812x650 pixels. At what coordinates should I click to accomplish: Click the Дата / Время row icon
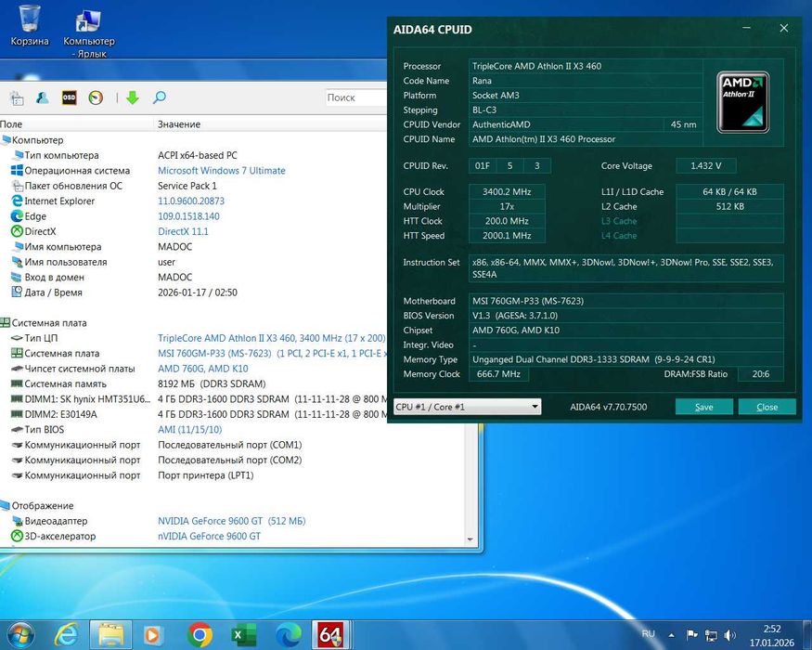tap(17, 292)
